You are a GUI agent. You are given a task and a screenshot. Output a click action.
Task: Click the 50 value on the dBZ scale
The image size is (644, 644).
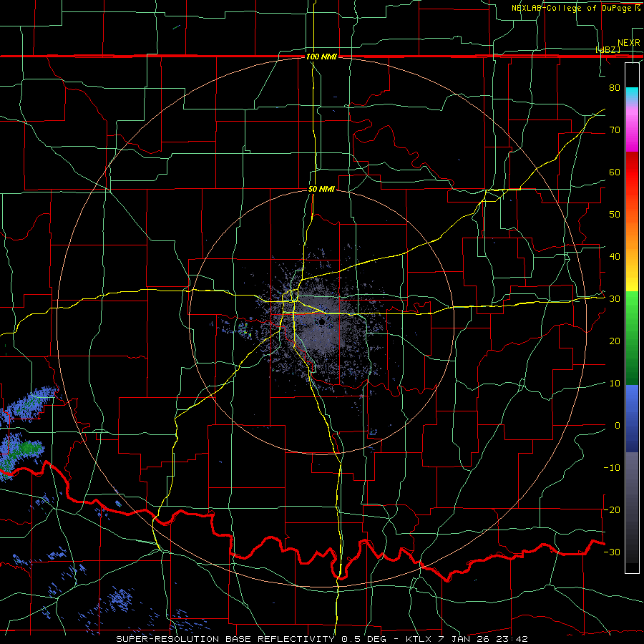click(x=615, y=215)
